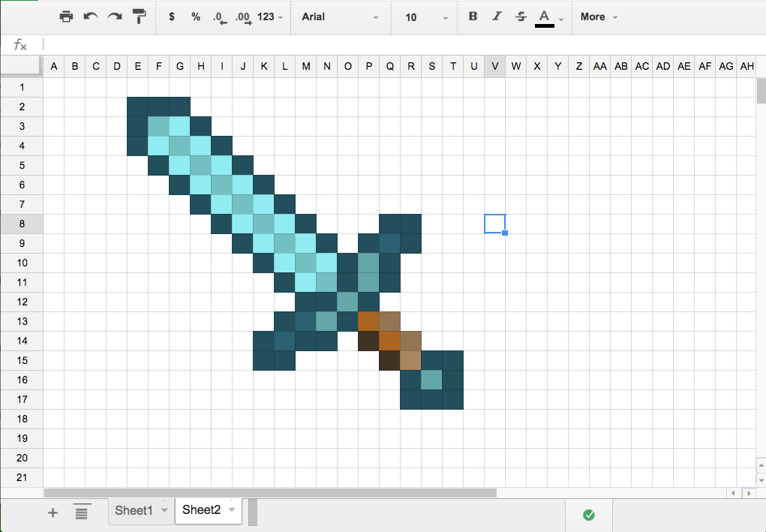Add a new sheet with the plus button
Viewport: 766px width, 532px height.
[53, 512]
